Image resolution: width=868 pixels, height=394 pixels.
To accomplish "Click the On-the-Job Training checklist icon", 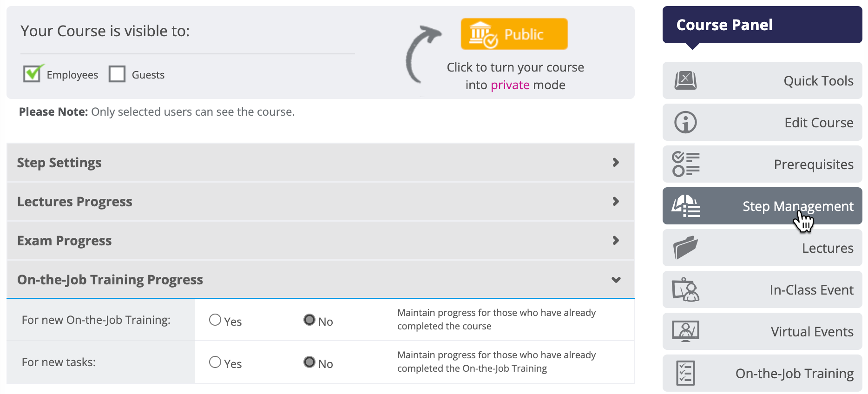I will pos(685,373).
